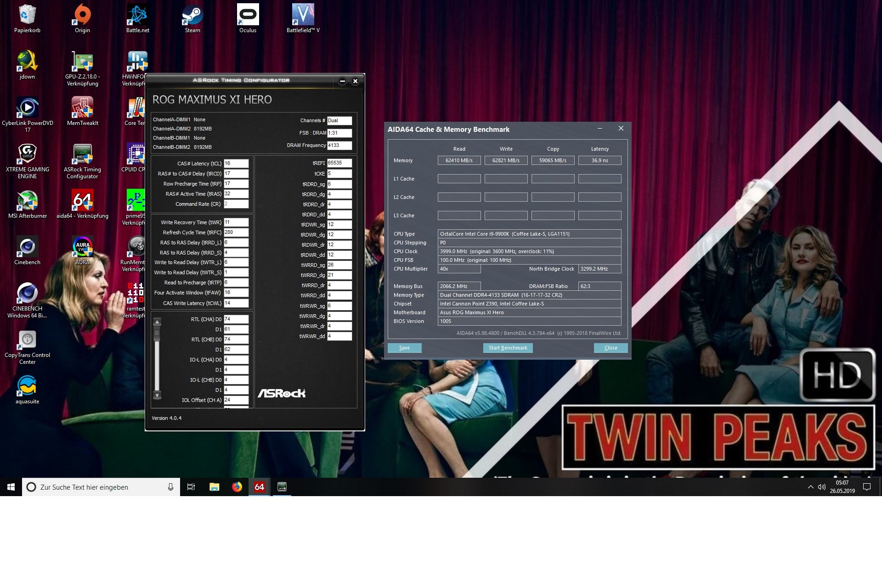882x588 pixels.
Task: Open the GPU-Z shortcut icon
Action: pyautogui.click(x=83, y=68)
